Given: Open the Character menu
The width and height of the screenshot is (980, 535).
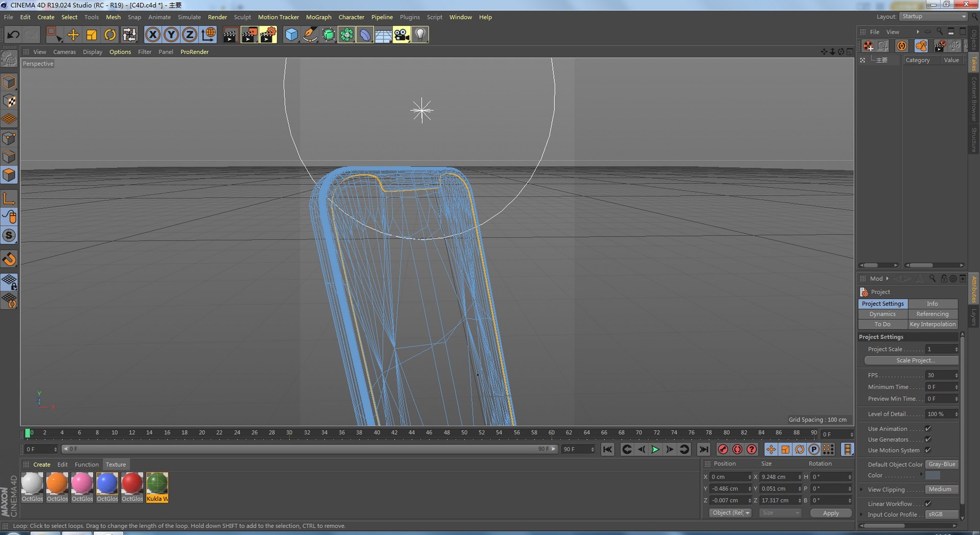Looking at the screenshot, I should click(351, 17).
